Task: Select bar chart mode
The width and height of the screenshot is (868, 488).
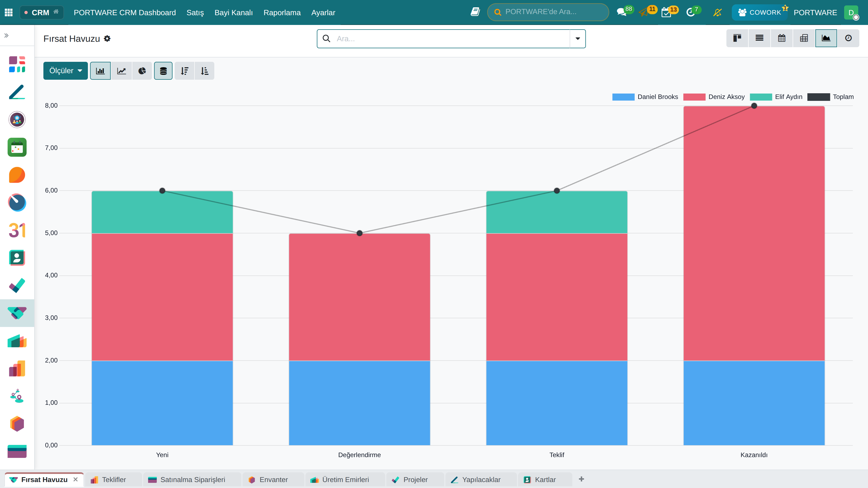Action: click(x=100, y=71)
